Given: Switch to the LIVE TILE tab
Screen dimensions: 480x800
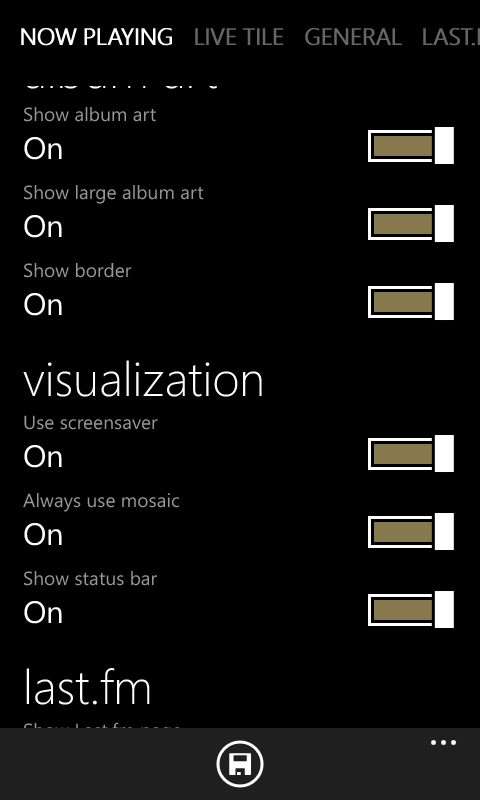Looking at the screenshot, I should tap(239, 37).
